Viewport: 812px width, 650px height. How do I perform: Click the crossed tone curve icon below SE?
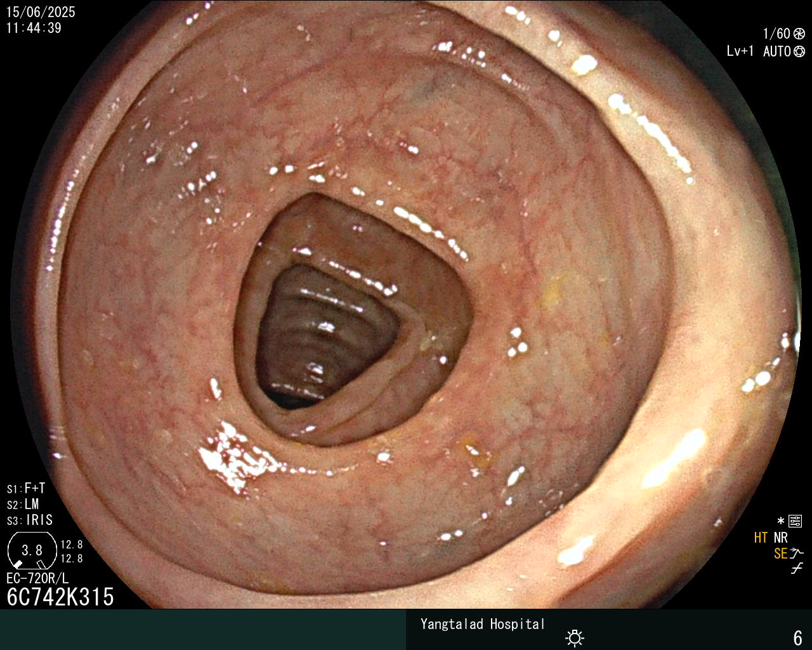(x=797, y=569)
